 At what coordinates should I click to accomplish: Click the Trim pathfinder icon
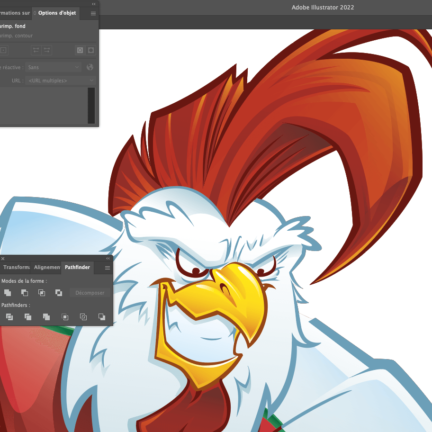tap(28, 317)
